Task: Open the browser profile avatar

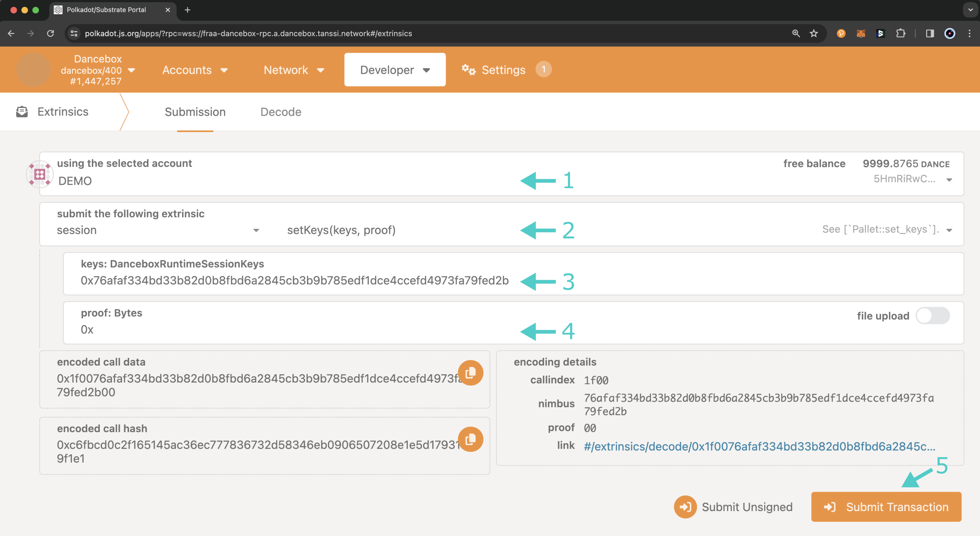Action: click(950, 34)
